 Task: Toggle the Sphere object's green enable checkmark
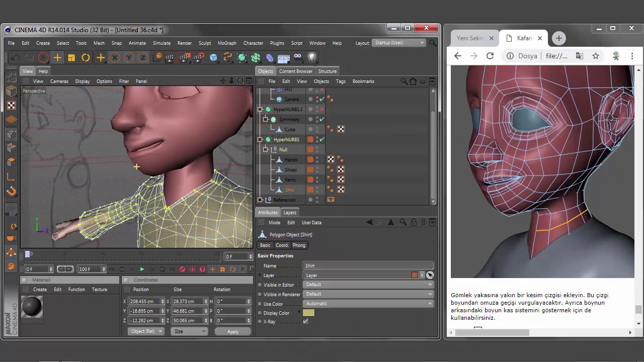click(x=322, y=99)
